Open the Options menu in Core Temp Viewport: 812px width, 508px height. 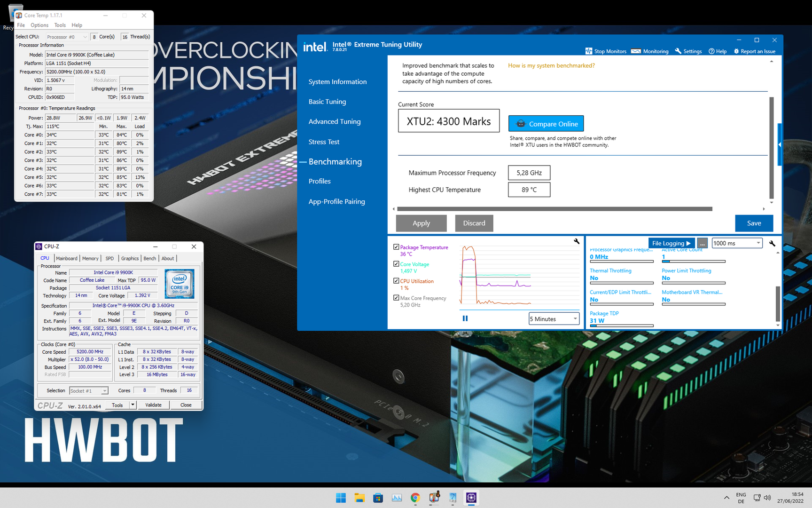pos(39,25)
